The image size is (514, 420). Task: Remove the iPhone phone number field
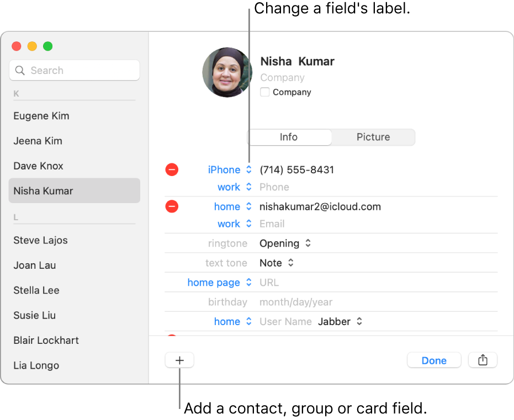[x=172, y=169]
